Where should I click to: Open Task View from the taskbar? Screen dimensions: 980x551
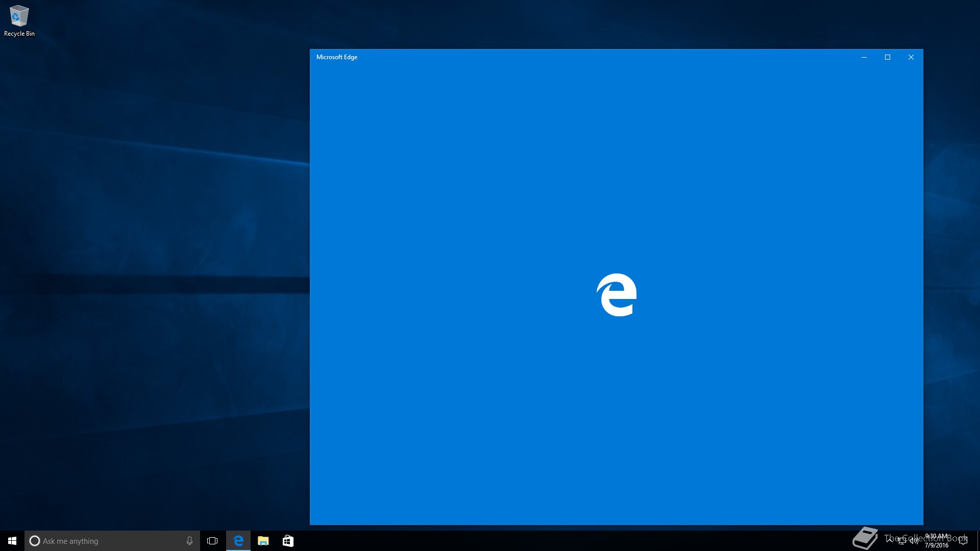(212, 541)
